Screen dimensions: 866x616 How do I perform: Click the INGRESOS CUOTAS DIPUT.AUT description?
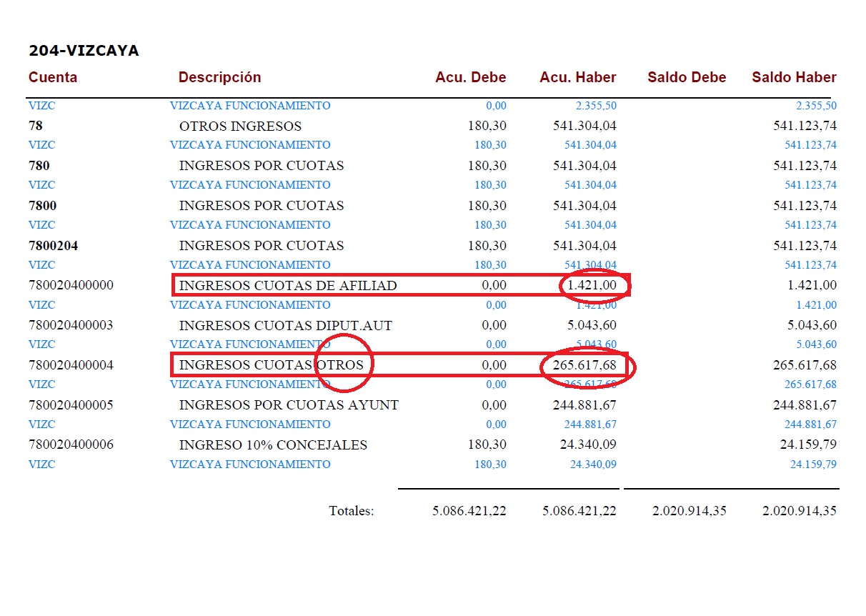[x=285, y=326]
